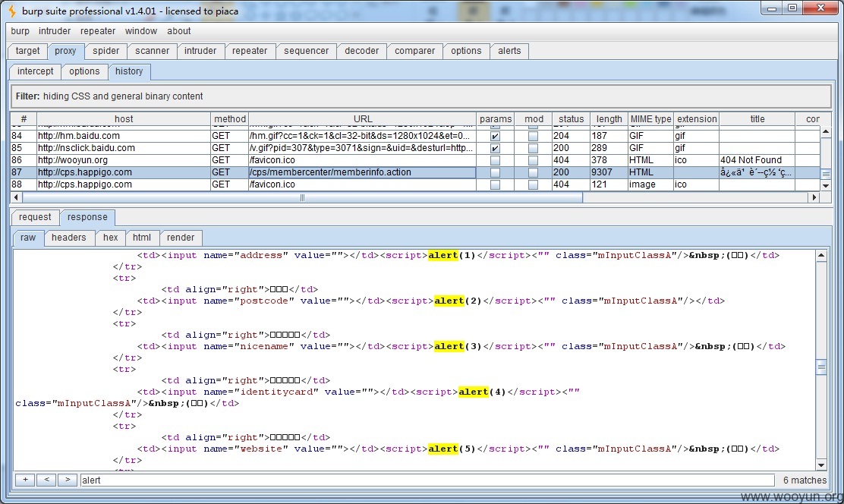
Task: Select the intercept sub-tab
Action: [x=36, y=71]
